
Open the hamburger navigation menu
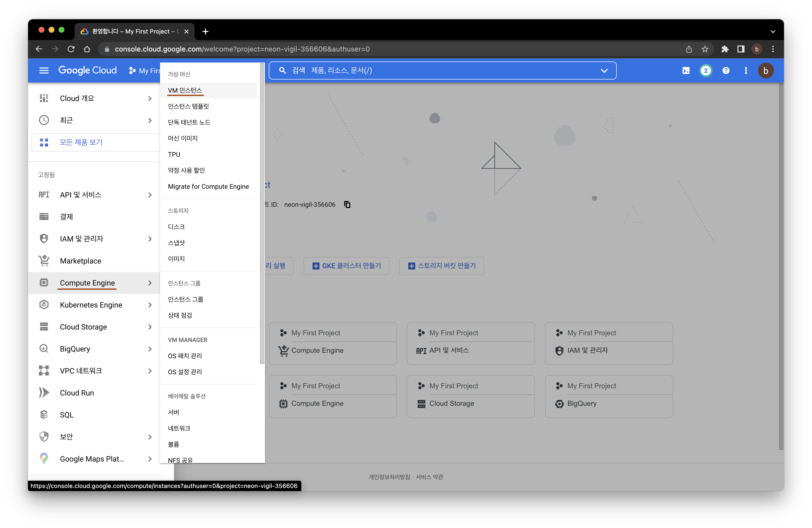click(x=44, y=70)
